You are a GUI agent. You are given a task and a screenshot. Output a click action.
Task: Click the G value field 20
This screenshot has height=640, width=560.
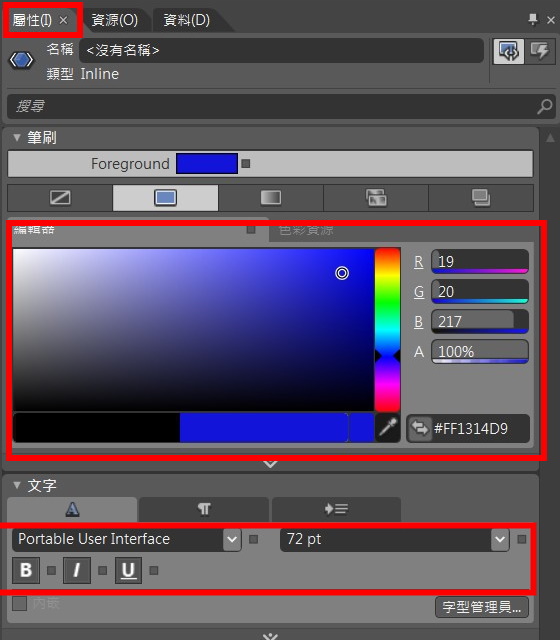tap(480, 291)
